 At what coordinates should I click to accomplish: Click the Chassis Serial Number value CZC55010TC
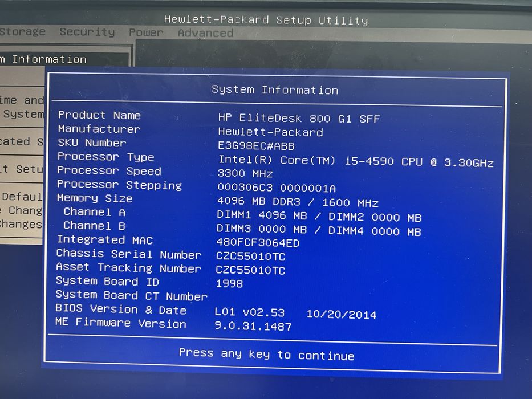pyautogui.click(x=250, y=256)
